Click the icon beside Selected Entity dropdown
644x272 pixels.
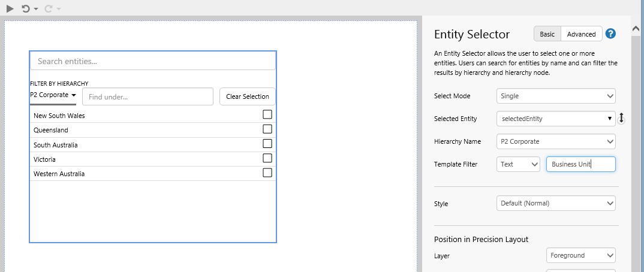click(x=622, y=119)
